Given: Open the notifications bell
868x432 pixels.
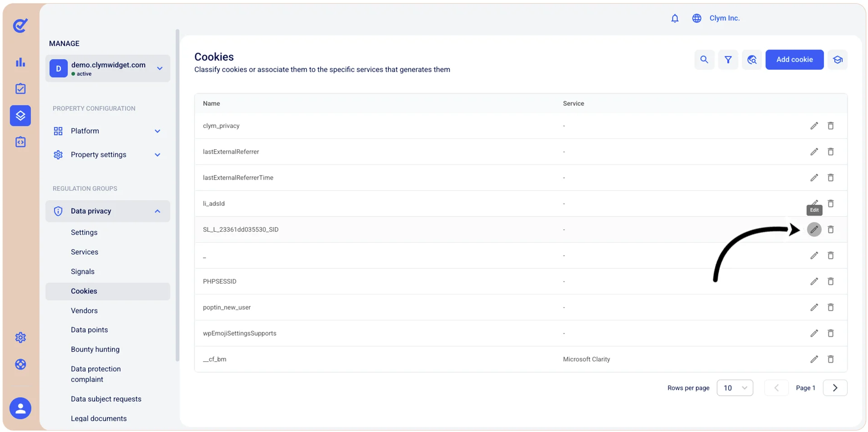Looking at the screenshot, I should pos(675,18).
